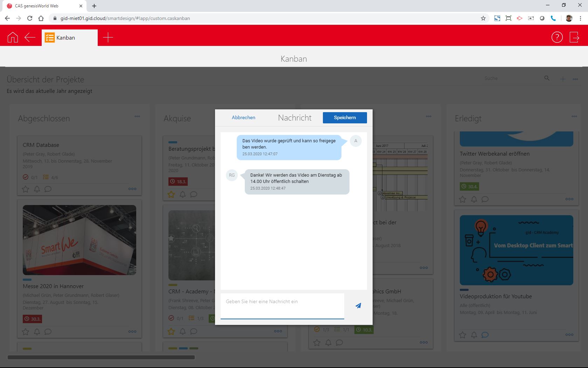Toggle bell on Videoproduktion card
This screenshot has width=588, height=368.
[x=474, y=335]
